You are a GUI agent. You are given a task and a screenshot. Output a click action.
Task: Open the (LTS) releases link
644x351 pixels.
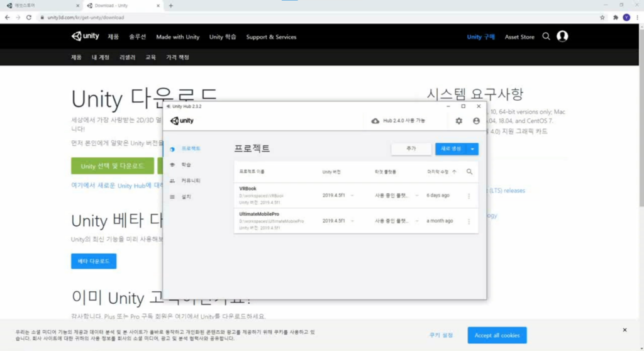[506, 191]
